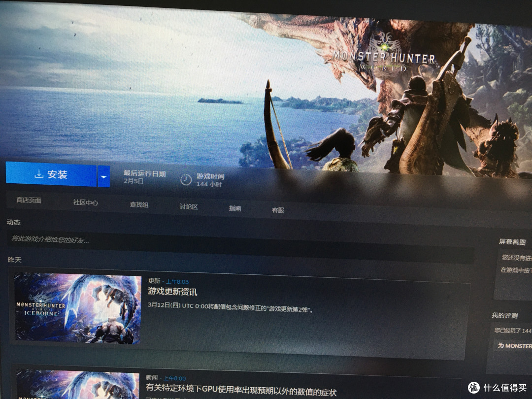532x399 pixels.
Task: Open the 客服 tab
Action: tap(278, 210)
